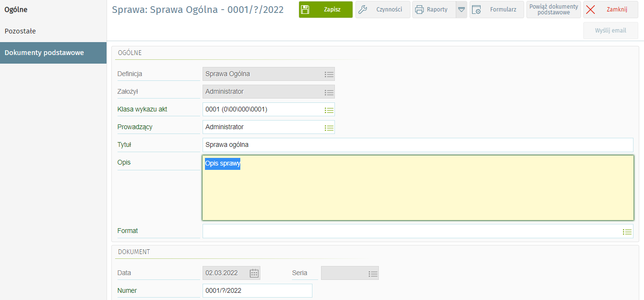Open the Seria list selector
The image size is (644, 300).
373,274
